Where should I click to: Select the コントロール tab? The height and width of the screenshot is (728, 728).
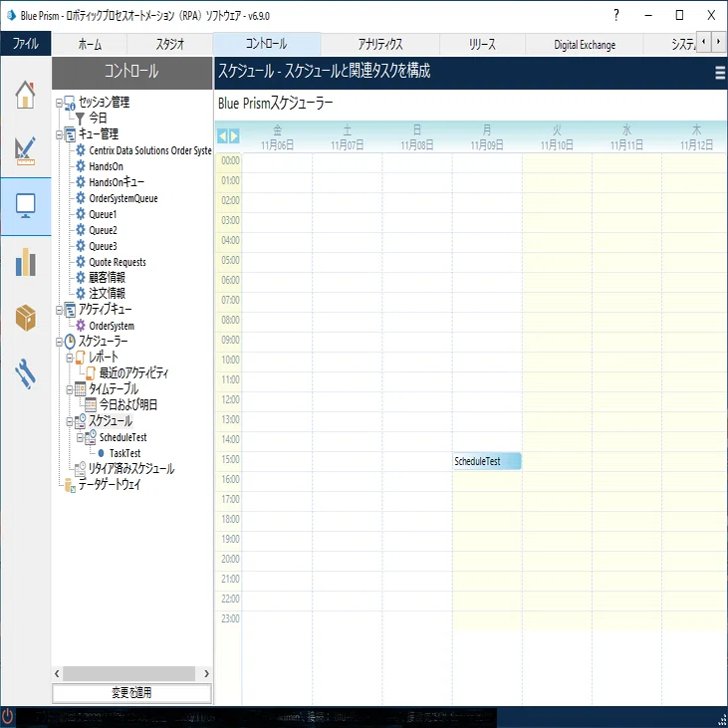coord(267,44)
